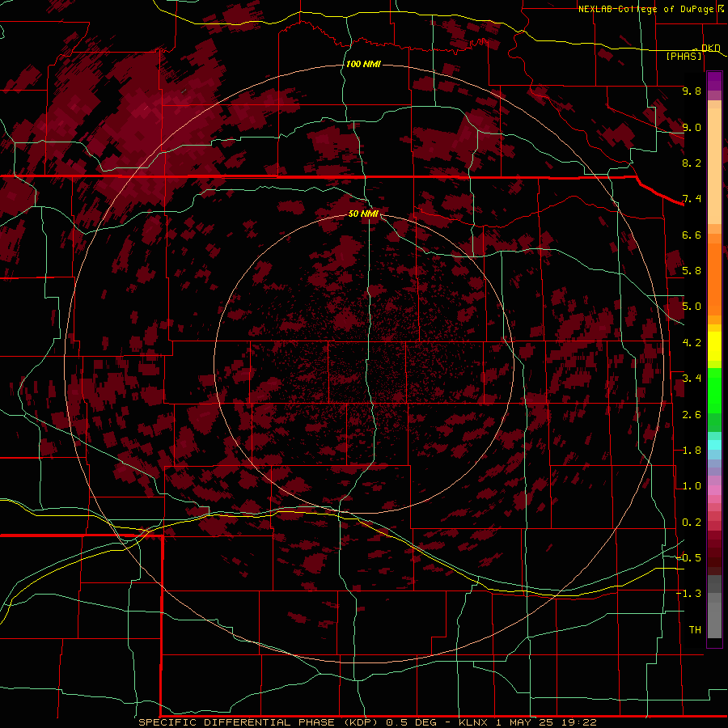Click the 9.0 color scale value

tap(692, 127)
